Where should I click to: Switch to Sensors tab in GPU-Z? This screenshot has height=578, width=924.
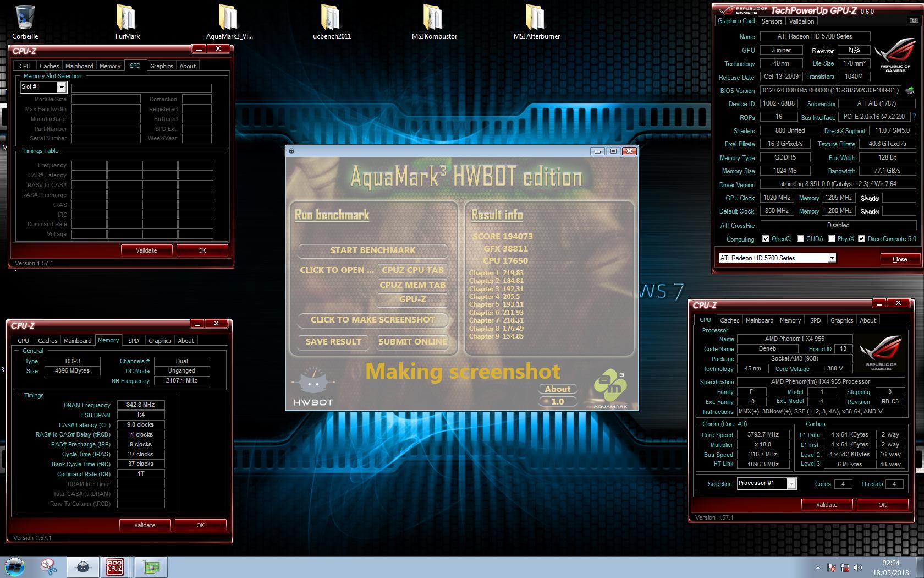(x=772, y=21)
